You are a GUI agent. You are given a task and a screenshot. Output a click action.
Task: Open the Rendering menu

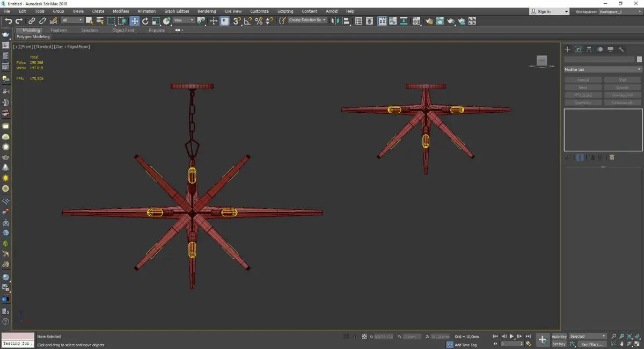(207, 11)
